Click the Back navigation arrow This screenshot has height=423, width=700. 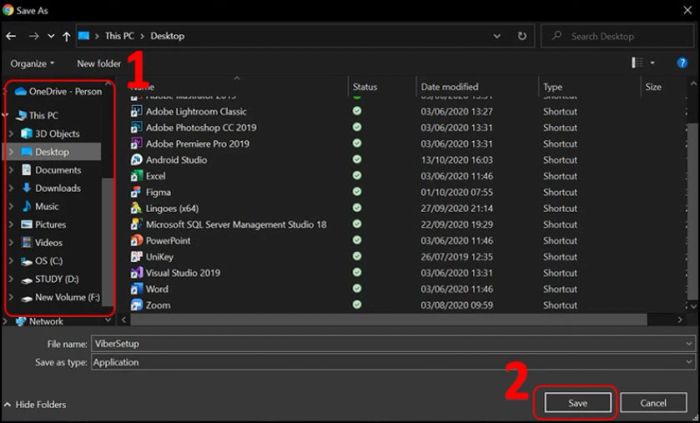coord(11,36)
